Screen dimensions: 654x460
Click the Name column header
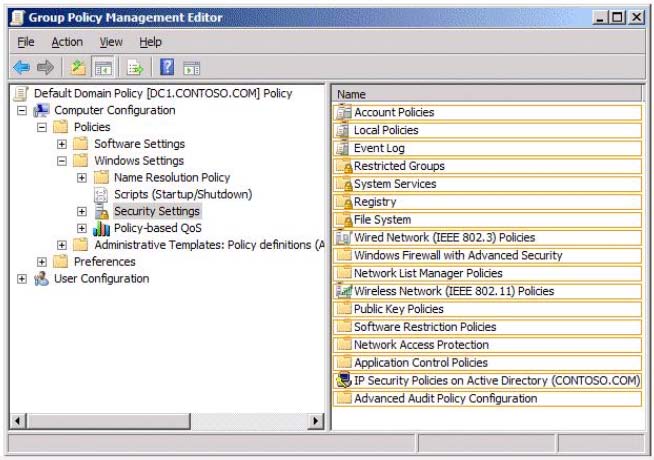tap(487, 94)
